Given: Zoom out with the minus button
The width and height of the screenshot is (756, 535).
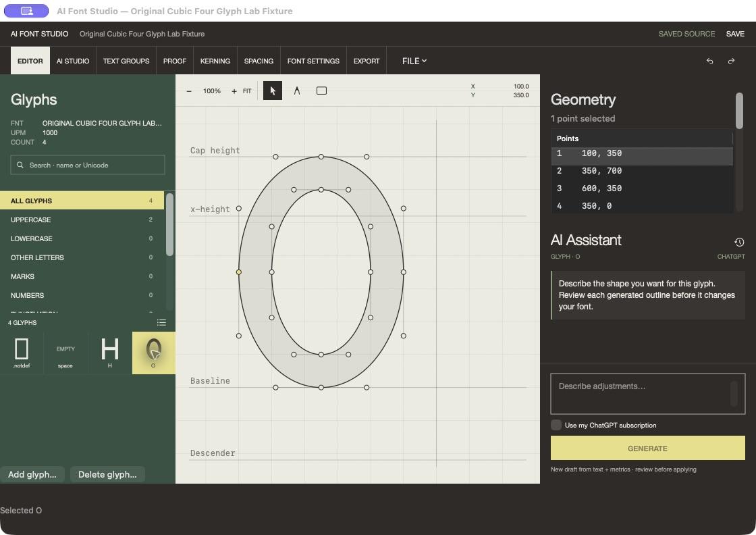Looking at the screenshot, I should (x=189, y=91).
